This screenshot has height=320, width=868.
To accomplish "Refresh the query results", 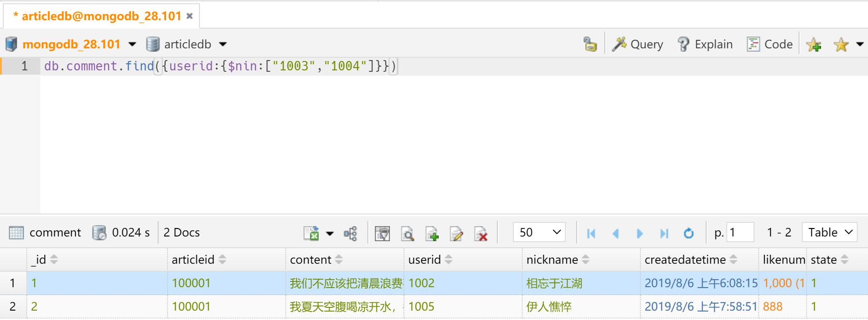I will click(x=688, y=233).
